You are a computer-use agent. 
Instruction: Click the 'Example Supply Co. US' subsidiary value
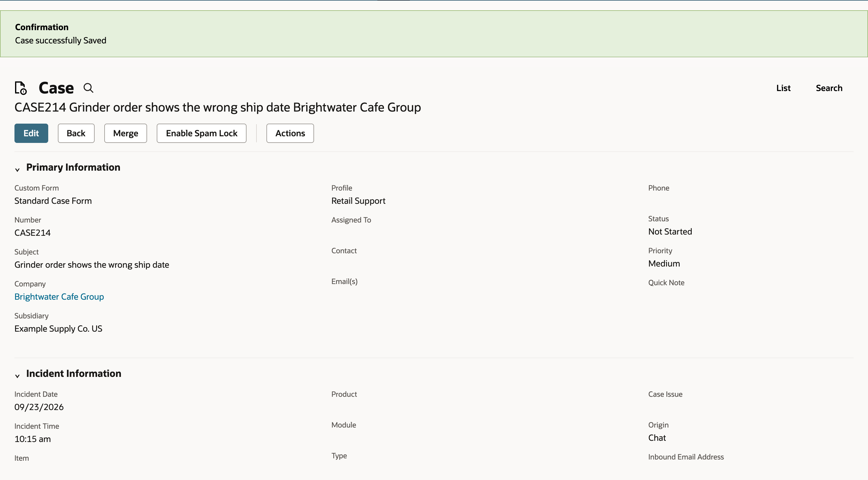(x=58, y=329)
